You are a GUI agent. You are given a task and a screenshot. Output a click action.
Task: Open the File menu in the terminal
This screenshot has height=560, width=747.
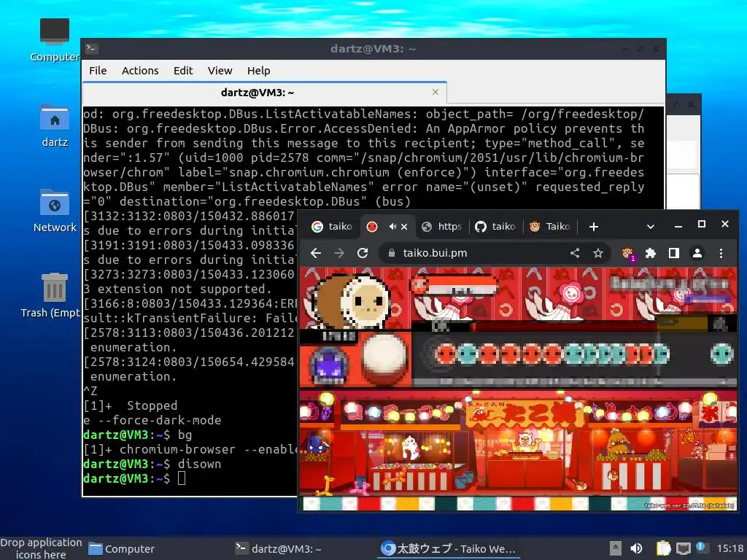click(98, 71)
